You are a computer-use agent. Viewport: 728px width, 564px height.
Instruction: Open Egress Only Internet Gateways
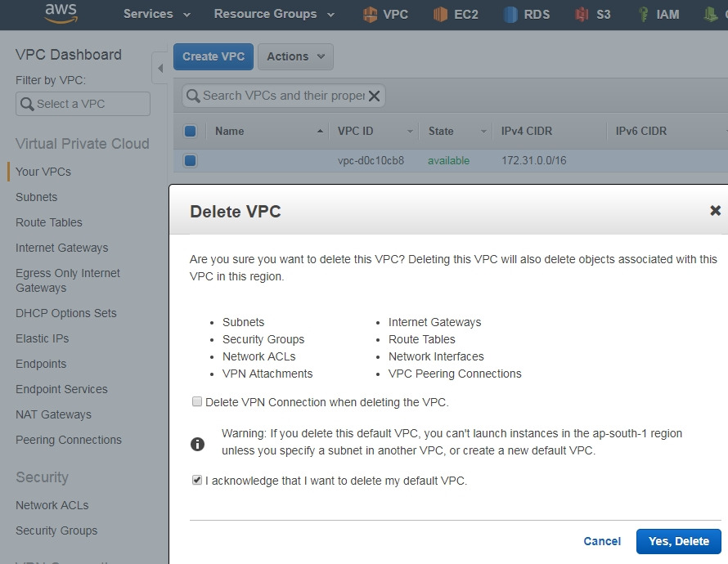68,280
